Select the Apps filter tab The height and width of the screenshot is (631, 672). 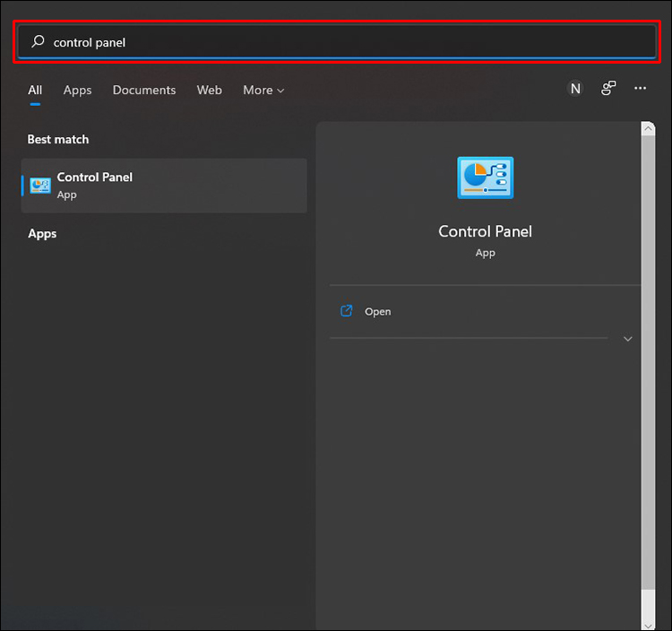pos(77,90)
